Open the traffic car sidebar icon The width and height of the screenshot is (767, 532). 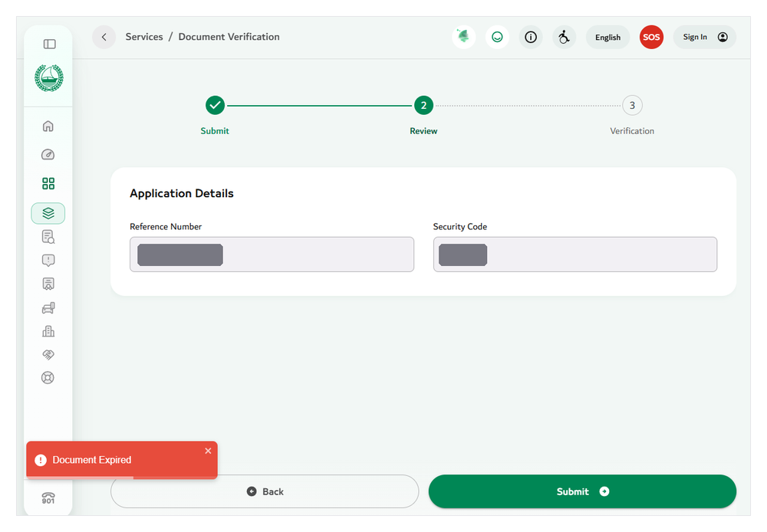[x=48, y=307]
